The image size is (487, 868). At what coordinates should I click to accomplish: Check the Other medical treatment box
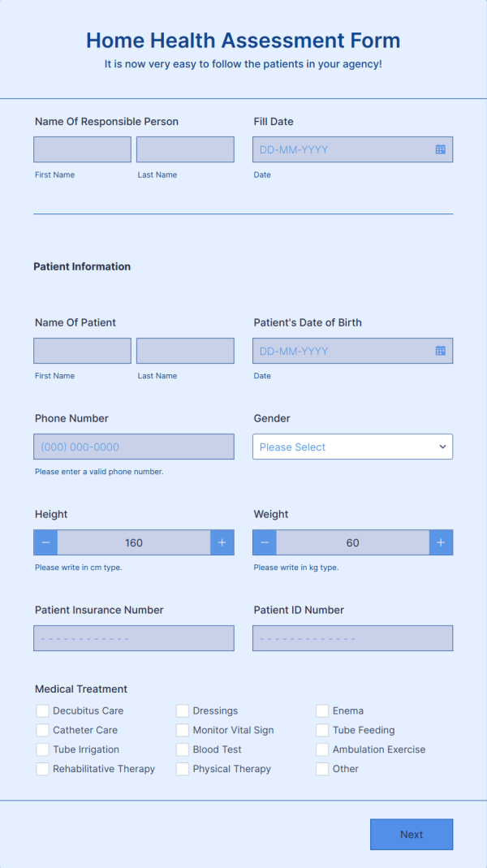322,769
